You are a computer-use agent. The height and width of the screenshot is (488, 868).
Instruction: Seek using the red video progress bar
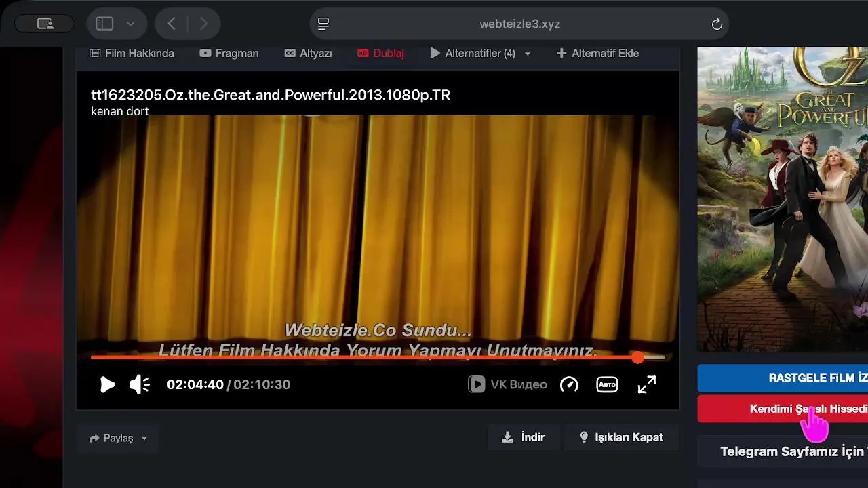click(377, 357)
